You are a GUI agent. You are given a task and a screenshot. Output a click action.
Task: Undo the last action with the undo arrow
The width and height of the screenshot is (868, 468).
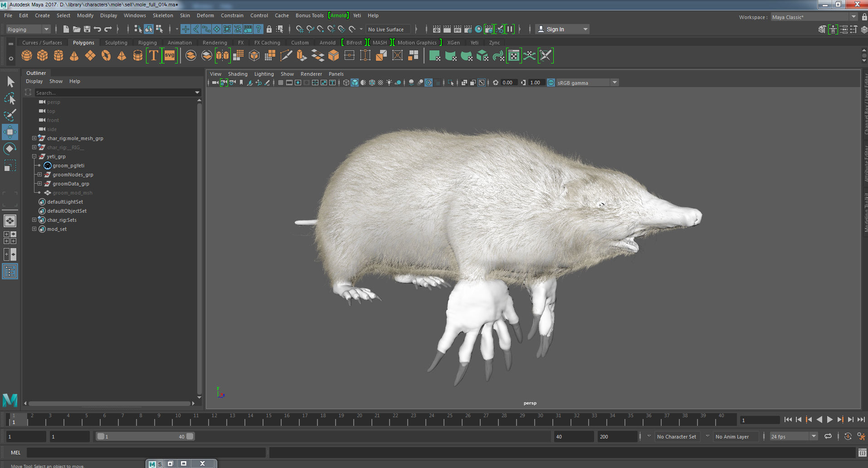[x=98, y=29]
